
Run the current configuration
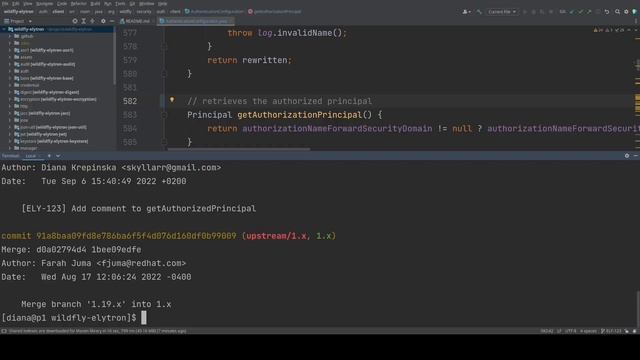coord(525,12)
